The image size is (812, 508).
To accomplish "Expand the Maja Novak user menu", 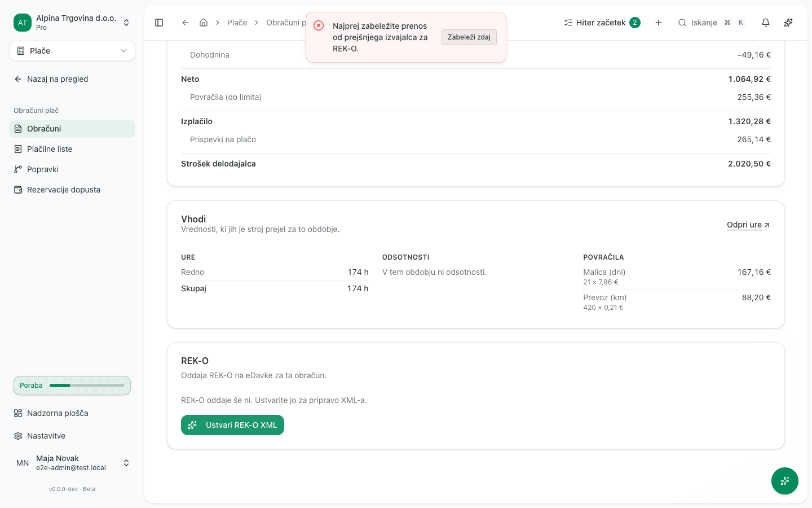I will coord(72,463).
